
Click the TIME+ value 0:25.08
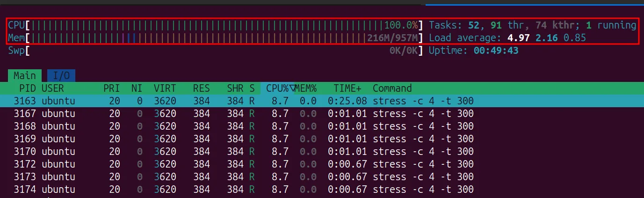pyautogui.click(x=347, y=101)
